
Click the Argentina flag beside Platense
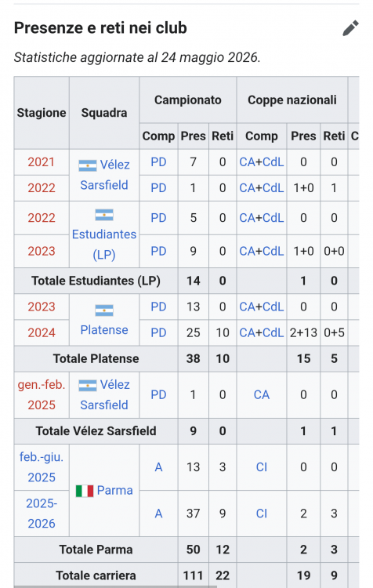[x=104, y=310]
